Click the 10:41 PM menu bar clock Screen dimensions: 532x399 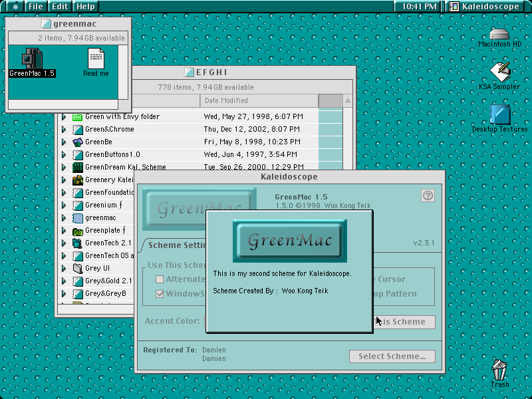[x=419, y=7]
